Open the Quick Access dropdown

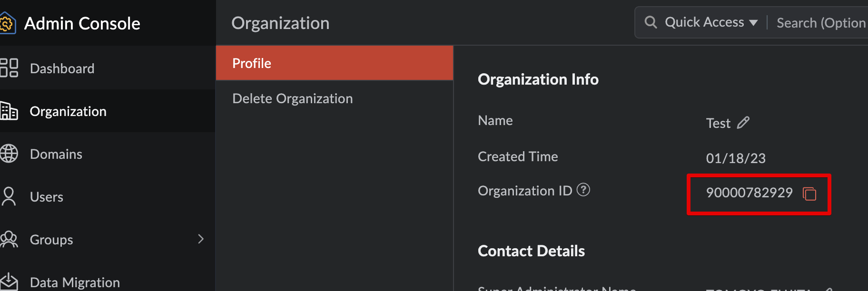tap(711, 22)
